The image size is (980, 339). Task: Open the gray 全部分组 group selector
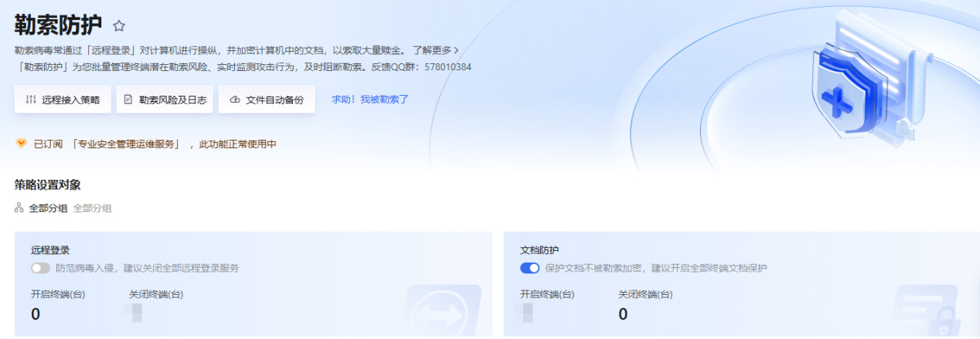pyautogui.click(x=93, y=208)
